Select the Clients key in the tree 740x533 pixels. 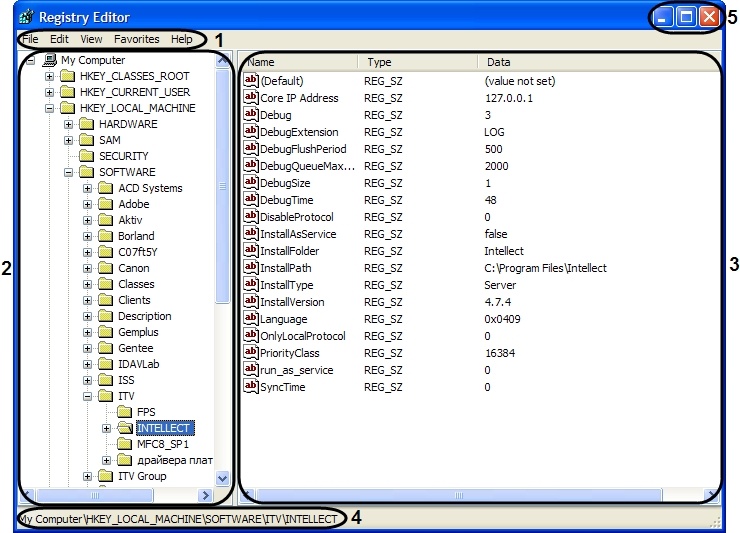point(135,300)
